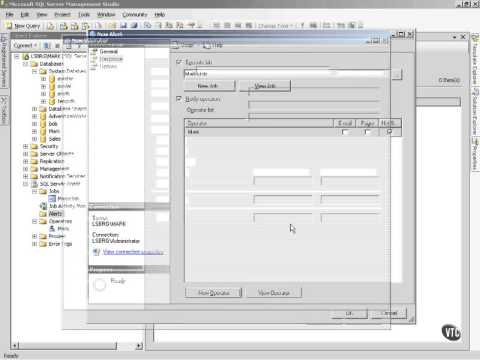Viewport: 480px width, 360px height.
Task: Click the model database icon
Action: pos(52,86)
